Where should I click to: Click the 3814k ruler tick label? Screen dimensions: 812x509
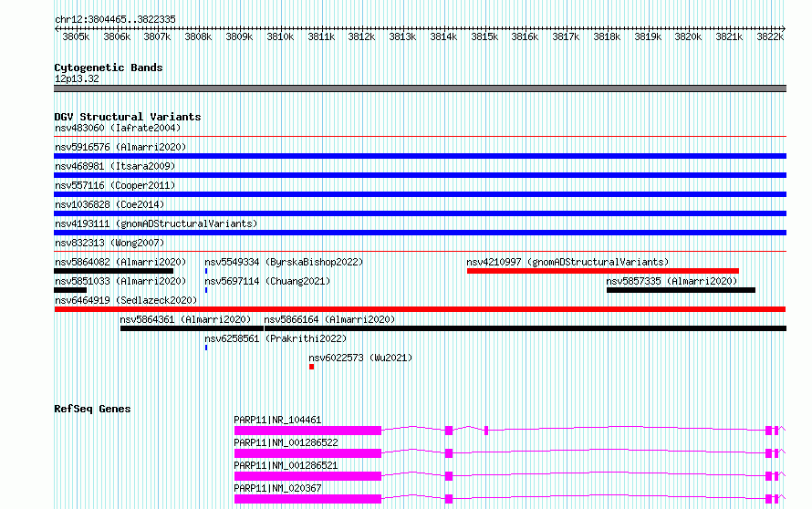click(x=443, y=37)
